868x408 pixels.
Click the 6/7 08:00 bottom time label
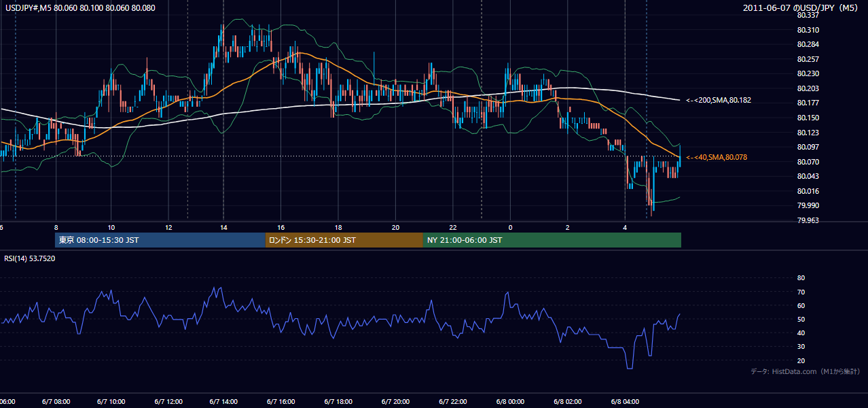54,402
